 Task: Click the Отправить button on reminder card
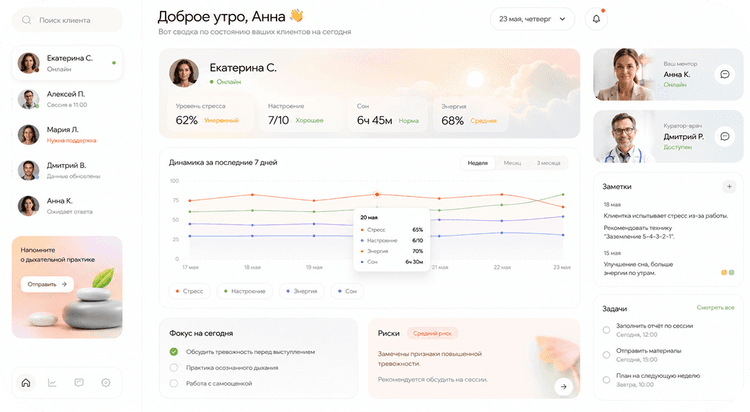(x=47, y=284)
